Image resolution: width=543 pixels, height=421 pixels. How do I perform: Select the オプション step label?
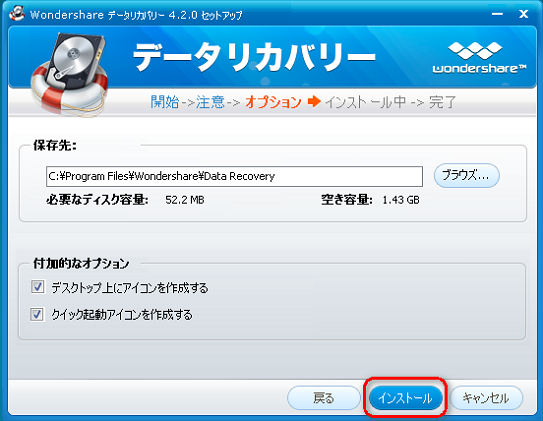274,102
